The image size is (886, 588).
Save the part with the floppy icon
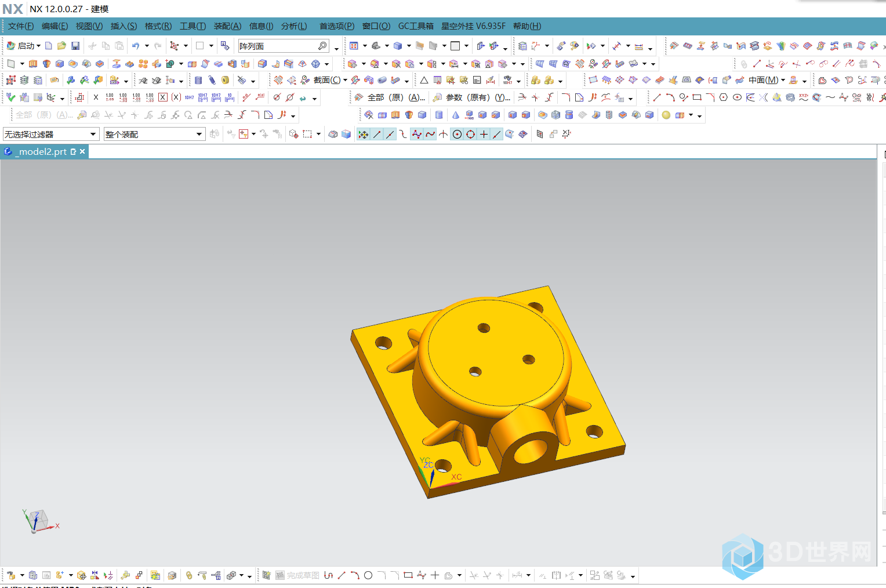[75, 46]
